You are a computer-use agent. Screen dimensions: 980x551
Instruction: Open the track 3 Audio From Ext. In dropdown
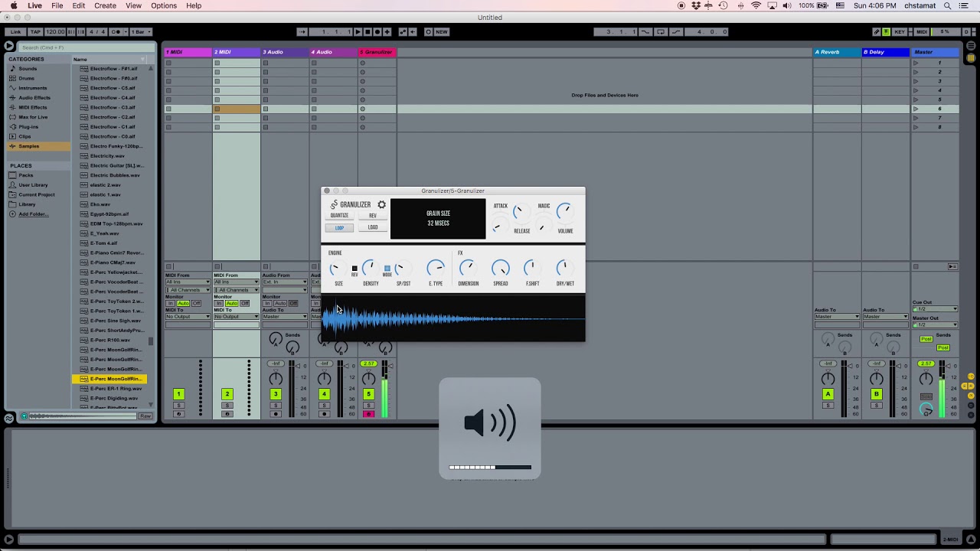point(285,282)
